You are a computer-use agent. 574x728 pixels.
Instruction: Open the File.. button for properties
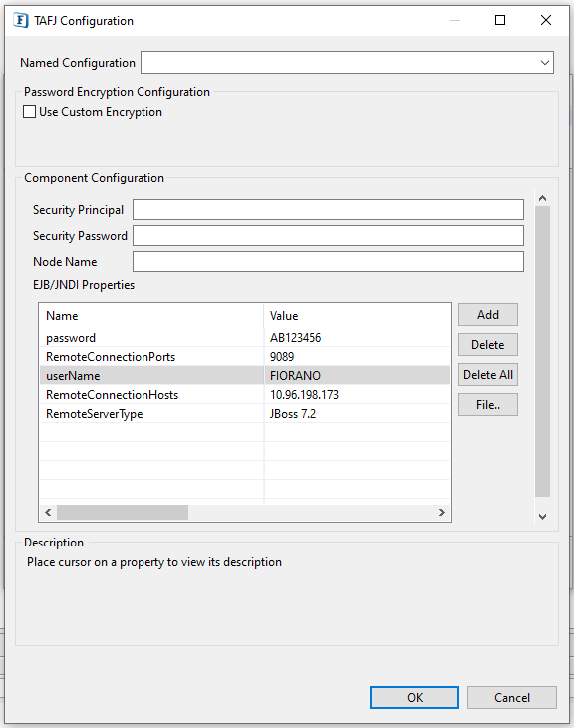[x=488, y=405]
